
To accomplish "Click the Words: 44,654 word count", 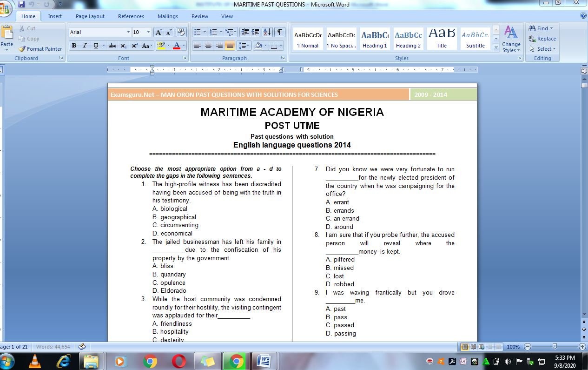I will [x=53, y=347].
